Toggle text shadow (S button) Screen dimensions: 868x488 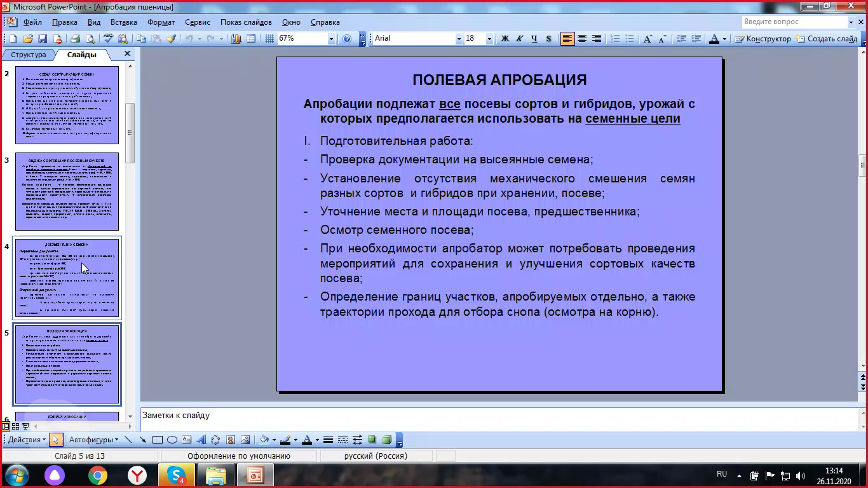point(548,39)
